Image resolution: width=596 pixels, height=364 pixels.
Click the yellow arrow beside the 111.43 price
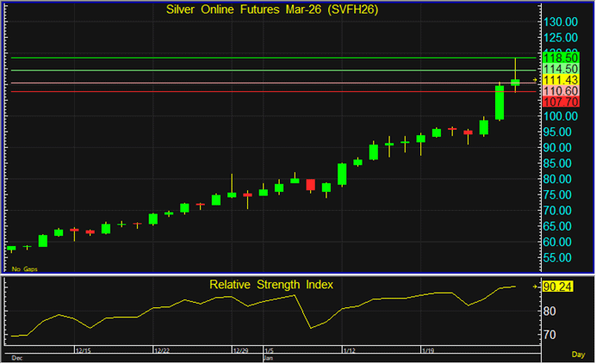(x=534, y=80)
